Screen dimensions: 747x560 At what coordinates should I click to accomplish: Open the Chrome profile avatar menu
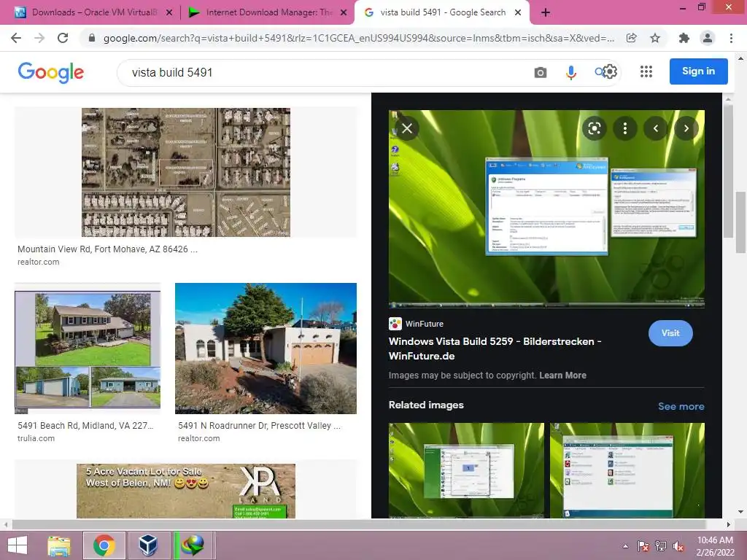(x=708, y=38)
